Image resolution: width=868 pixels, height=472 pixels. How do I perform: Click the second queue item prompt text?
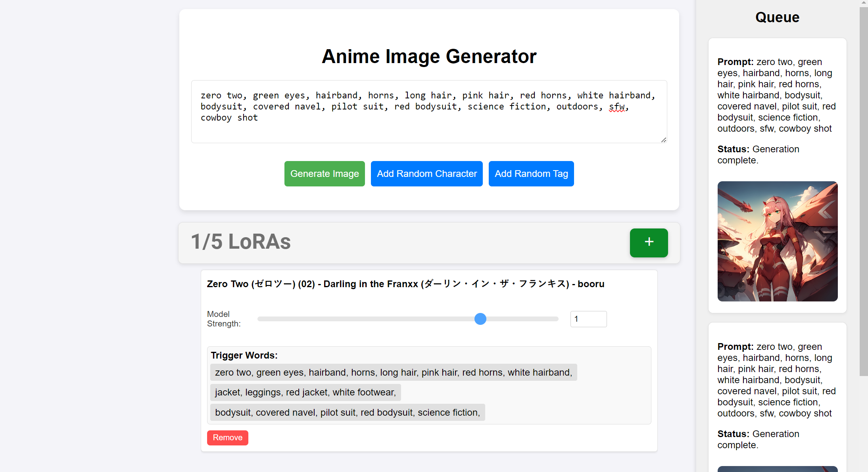point(776,380)
